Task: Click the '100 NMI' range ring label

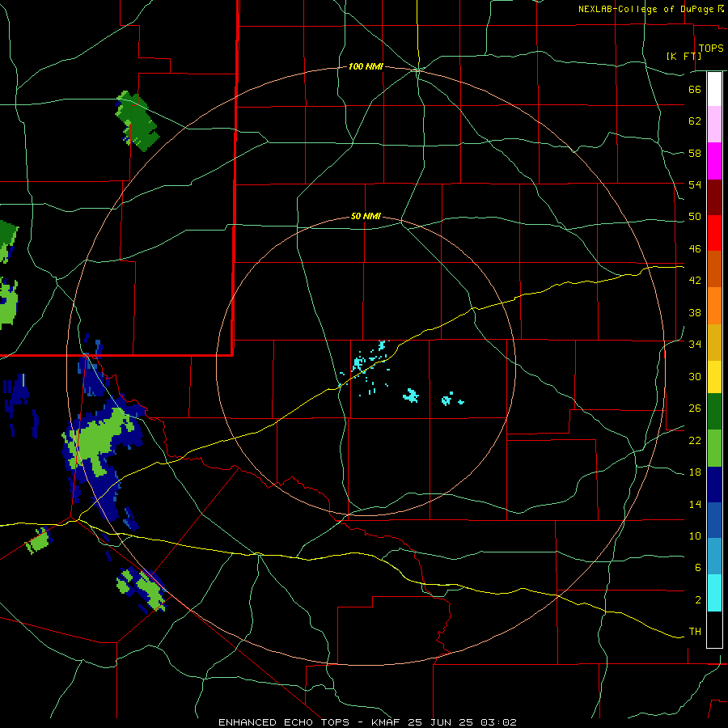Action: [366, 67]
